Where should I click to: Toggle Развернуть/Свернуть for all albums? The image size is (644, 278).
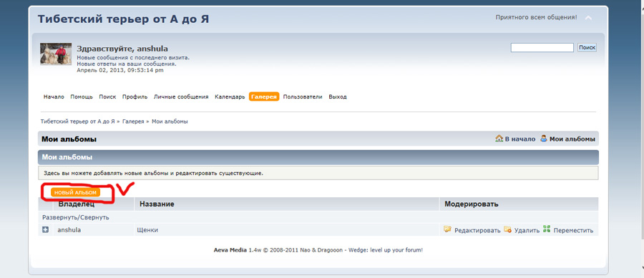pyautogui.click(x=76, y=217)
